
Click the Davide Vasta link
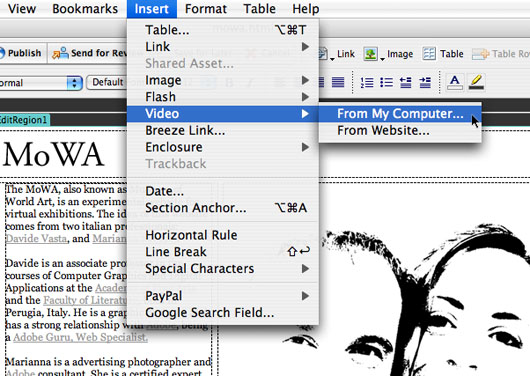coord(36,239)
